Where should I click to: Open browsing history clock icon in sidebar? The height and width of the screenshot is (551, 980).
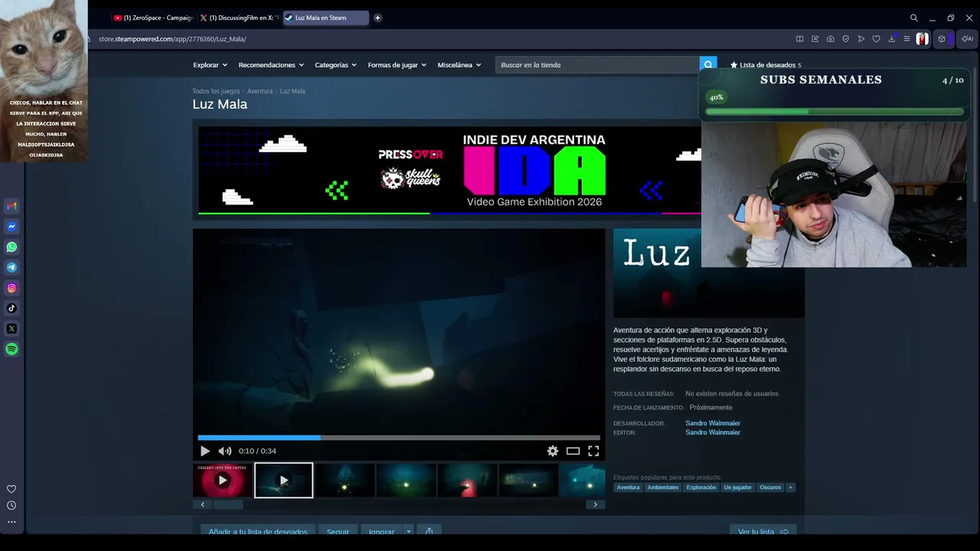11,505
